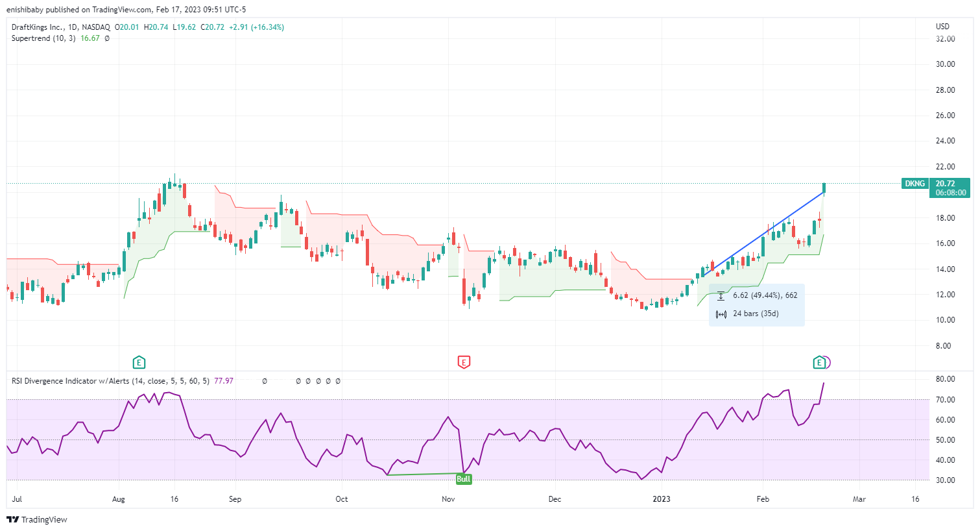
Task: Click the 50.00 RSI axis label
Action: tap(945, 440)
